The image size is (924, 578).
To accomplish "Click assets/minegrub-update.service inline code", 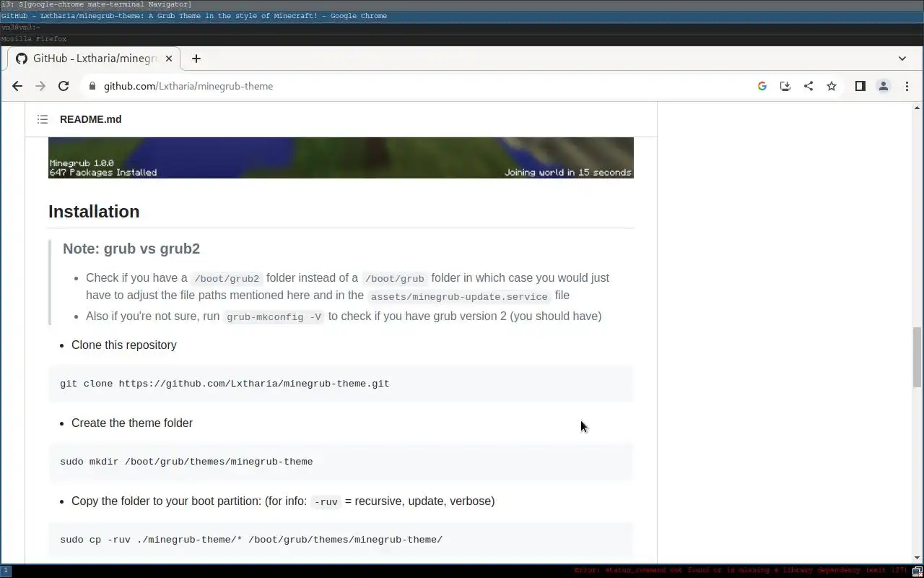I will coord(459,296).
